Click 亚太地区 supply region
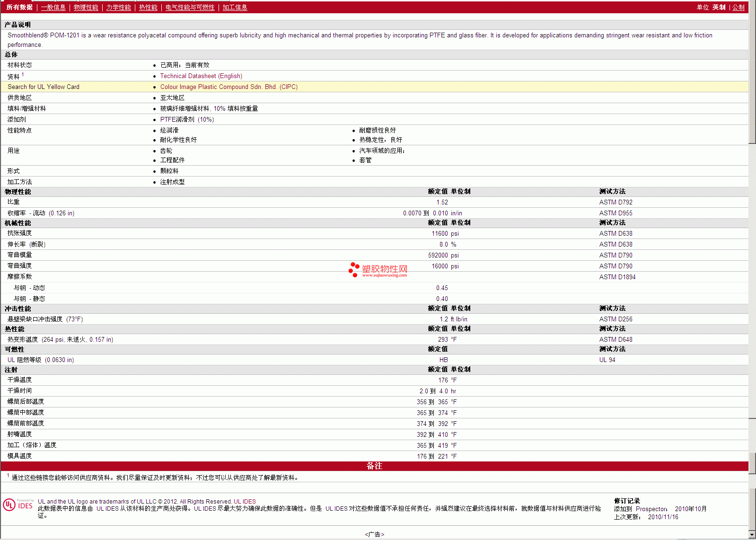 (172, 98)
